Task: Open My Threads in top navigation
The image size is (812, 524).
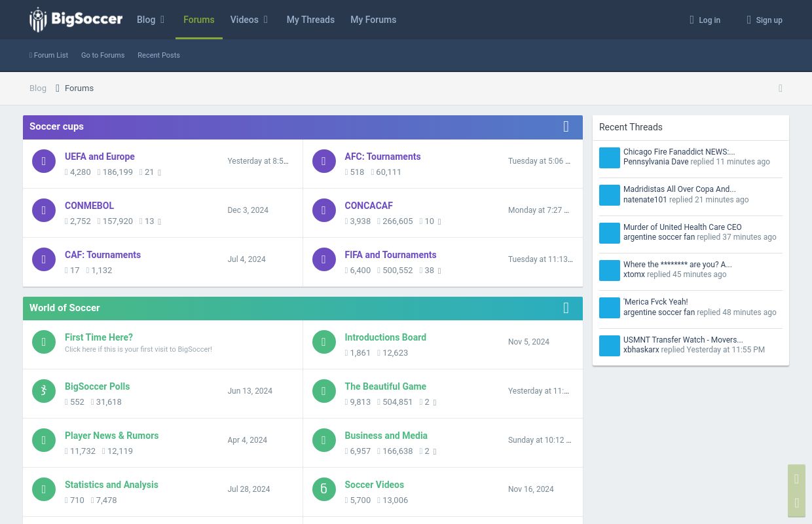Action: pos(310,20)
